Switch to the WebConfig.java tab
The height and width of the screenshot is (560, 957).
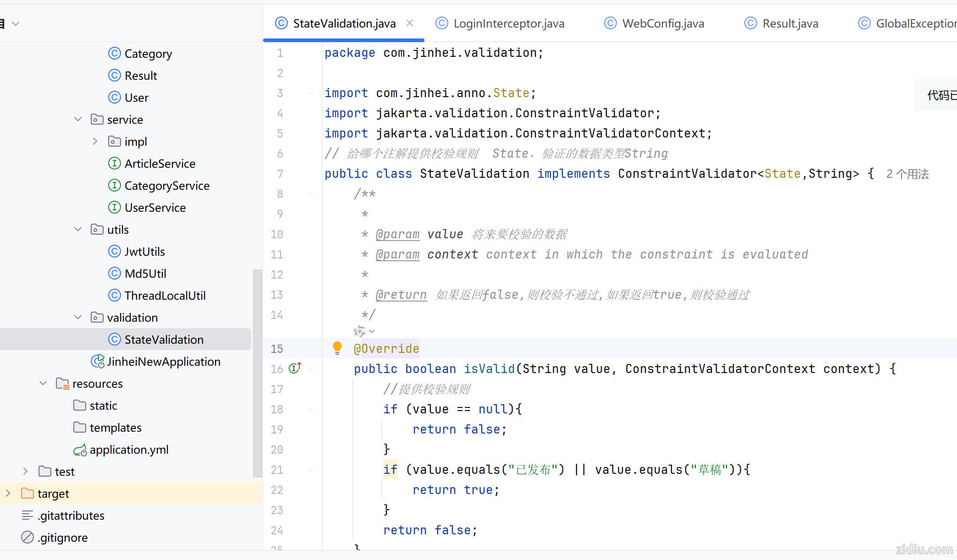[663, 23]
